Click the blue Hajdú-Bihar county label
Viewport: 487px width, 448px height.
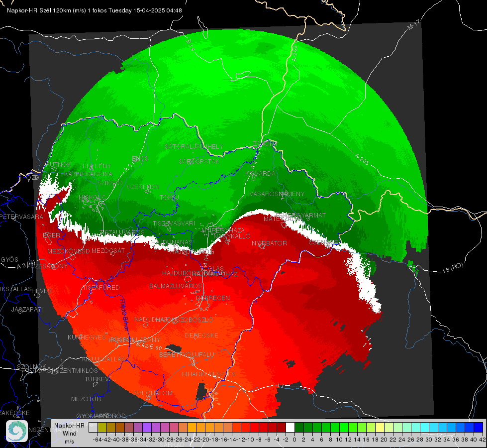[123, 314]
